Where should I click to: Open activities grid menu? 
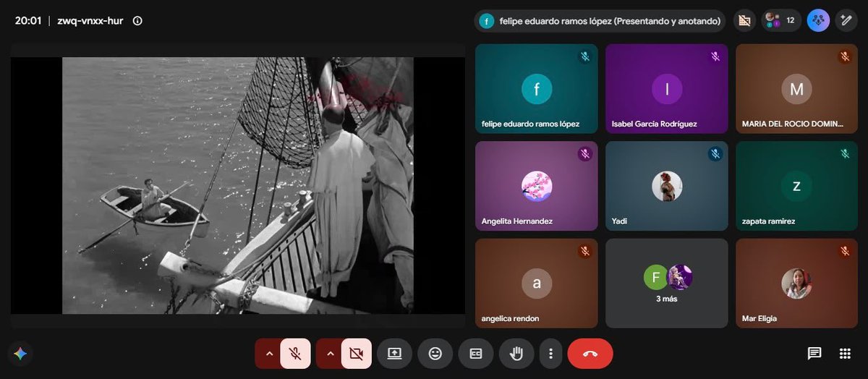844,354
